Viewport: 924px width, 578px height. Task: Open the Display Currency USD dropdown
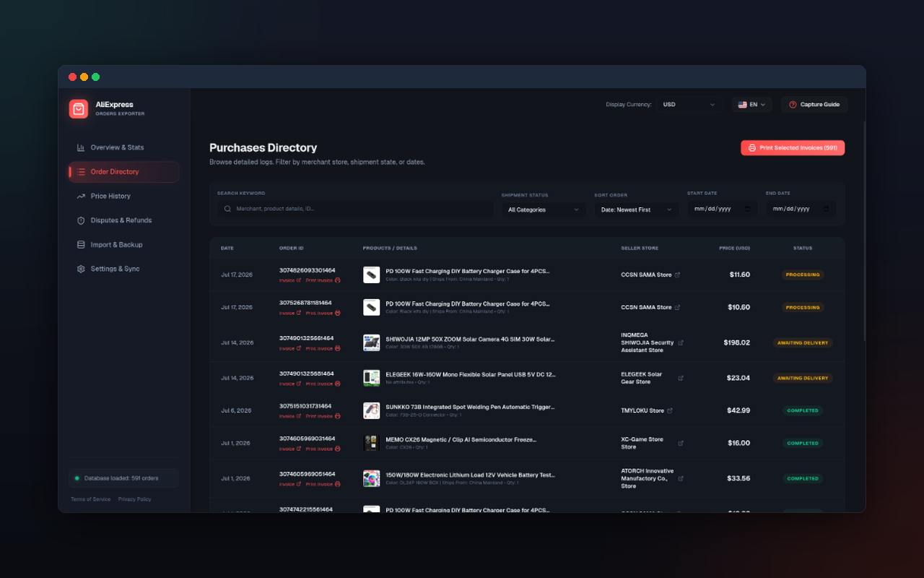pos(689,105)
